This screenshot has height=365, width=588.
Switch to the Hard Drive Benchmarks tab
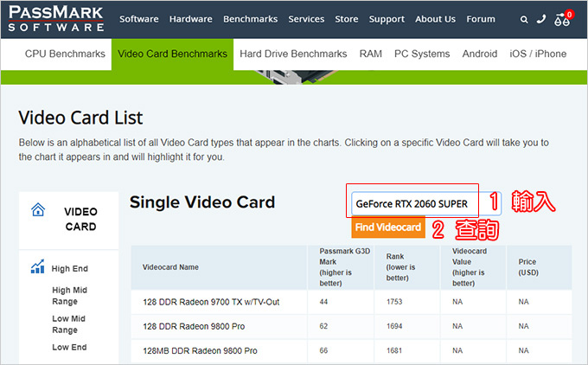pyautogui.click(x=293, y=54)
